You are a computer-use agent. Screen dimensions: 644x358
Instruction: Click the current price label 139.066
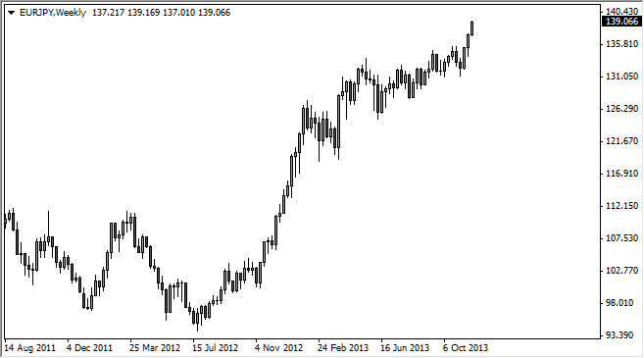tap(621, 22)
